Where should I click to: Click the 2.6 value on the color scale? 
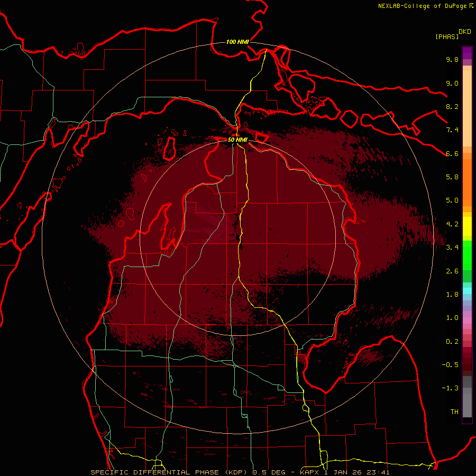[452, 271]
